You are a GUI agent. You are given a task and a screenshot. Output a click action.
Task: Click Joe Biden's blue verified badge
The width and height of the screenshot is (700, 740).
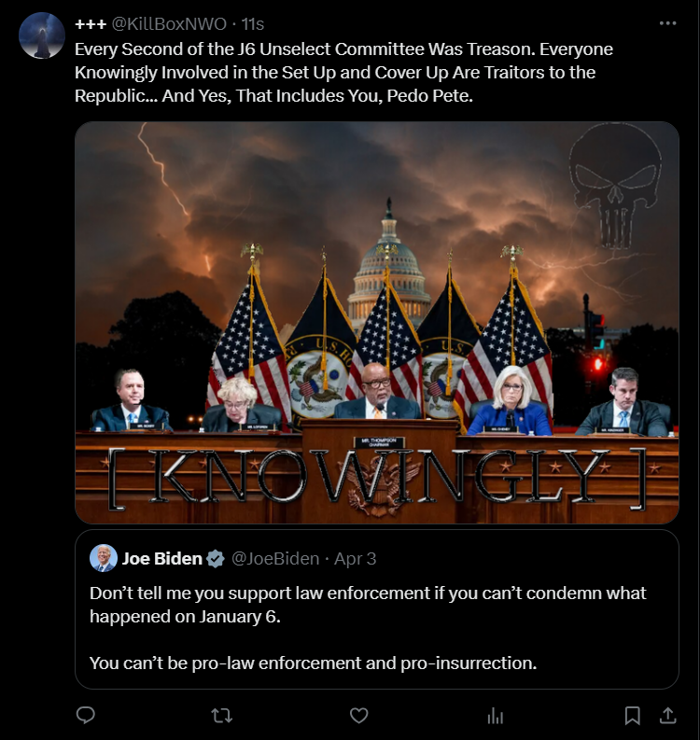216,559
